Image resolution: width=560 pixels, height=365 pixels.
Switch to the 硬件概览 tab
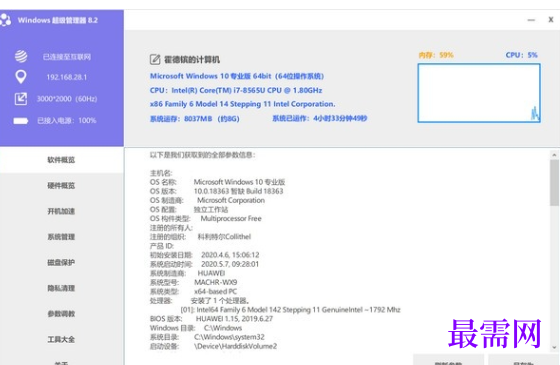point(61,185)
